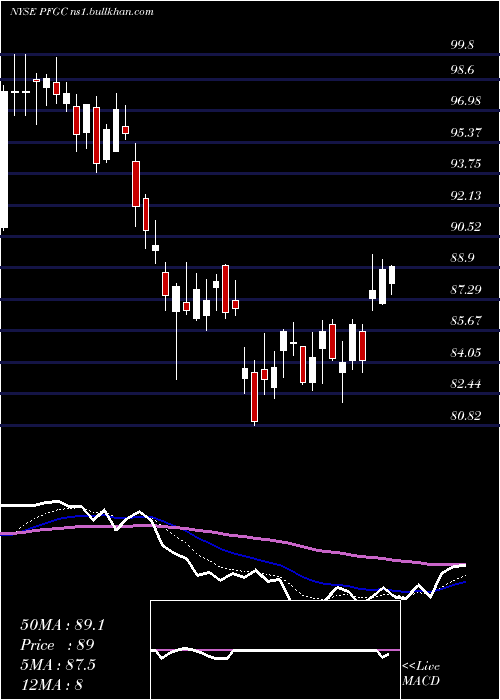
Task: Click the 90.52 price level label
Action: point(466,226)
